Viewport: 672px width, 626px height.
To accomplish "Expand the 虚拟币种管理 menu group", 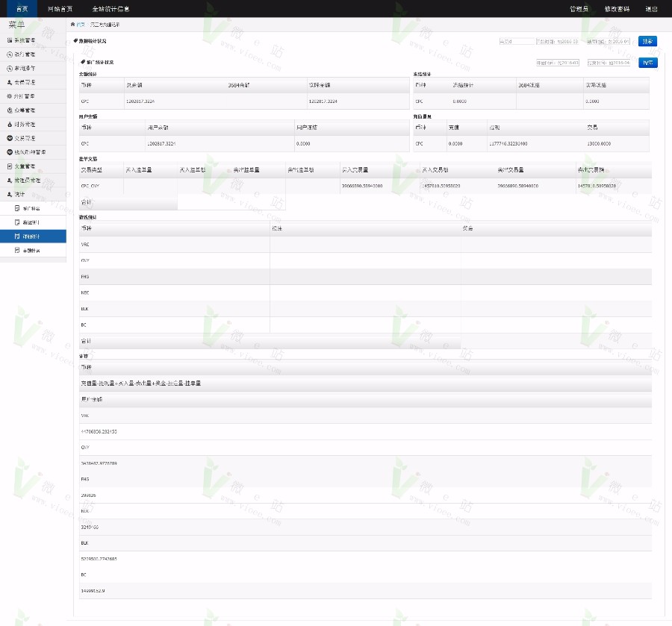I will (30, 151).
